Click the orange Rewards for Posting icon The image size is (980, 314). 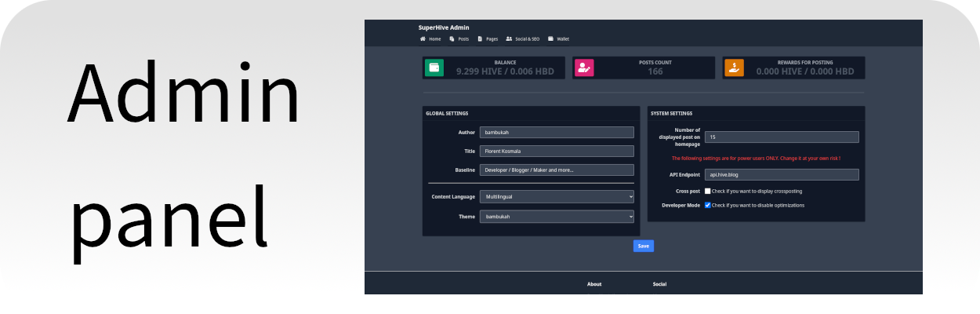click(x=734, y=68)
